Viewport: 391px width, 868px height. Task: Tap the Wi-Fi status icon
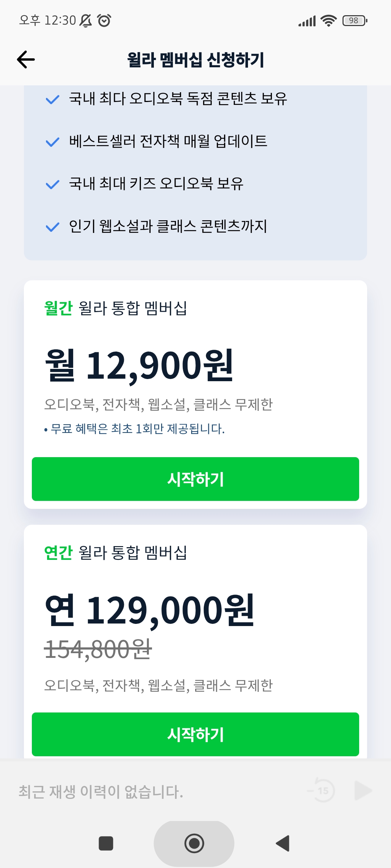pos(328,21)
